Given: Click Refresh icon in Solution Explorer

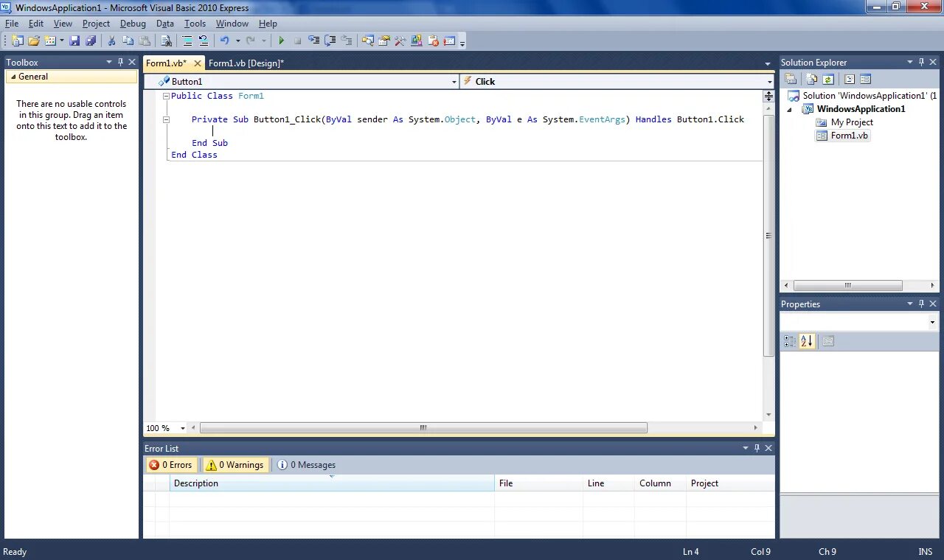Looking at the screenshot, I should click(827, 79).
